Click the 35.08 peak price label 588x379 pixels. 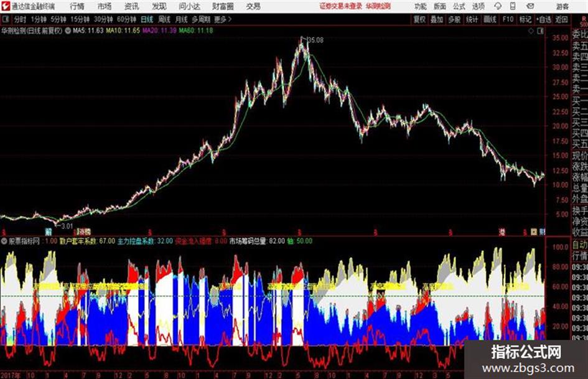(315, 40)
